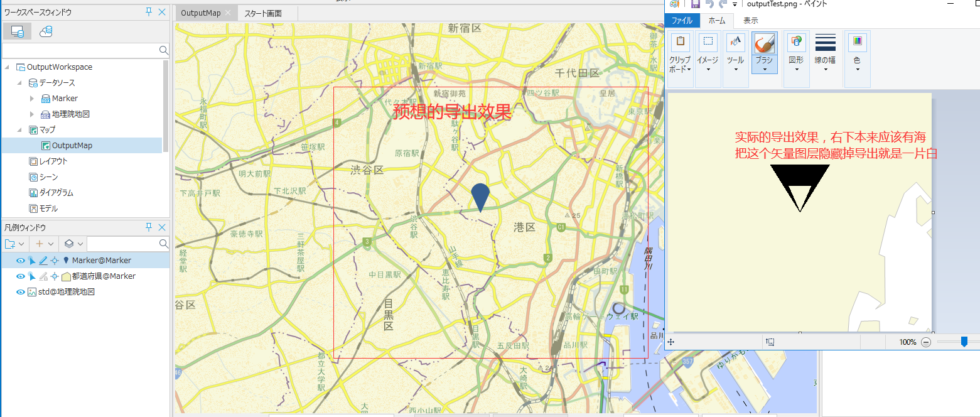Select モデル in the workspace tree
The width and height of the screenshot is (980, 417).
pyautogui.click(x=49, y=208)
